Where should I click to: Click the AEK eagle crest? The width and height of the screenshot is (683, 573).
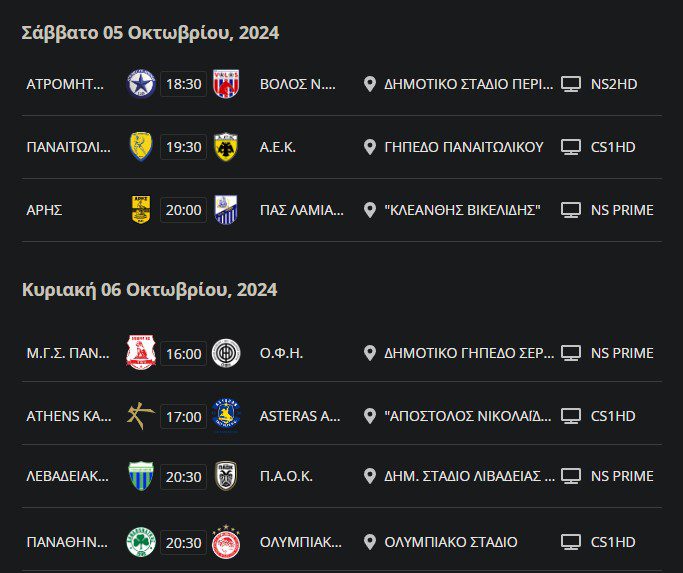(224, 147)
